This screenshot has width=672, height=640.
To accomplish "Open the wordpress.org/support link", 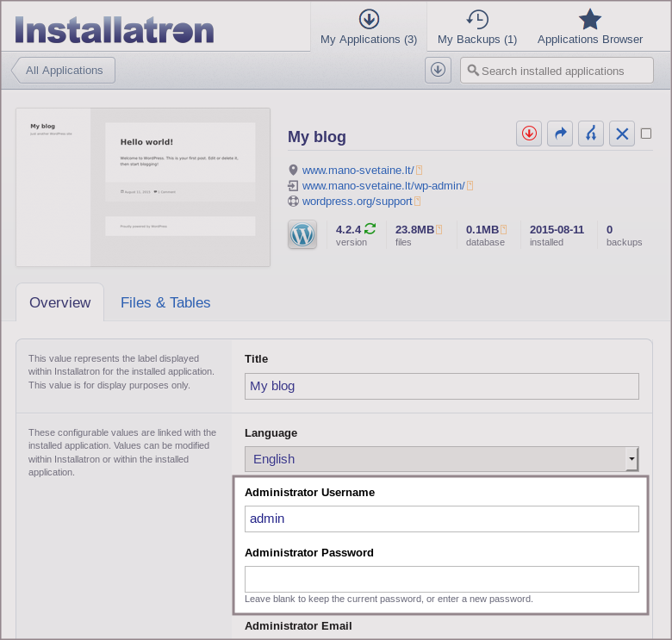I will click(x=357, y=201).
